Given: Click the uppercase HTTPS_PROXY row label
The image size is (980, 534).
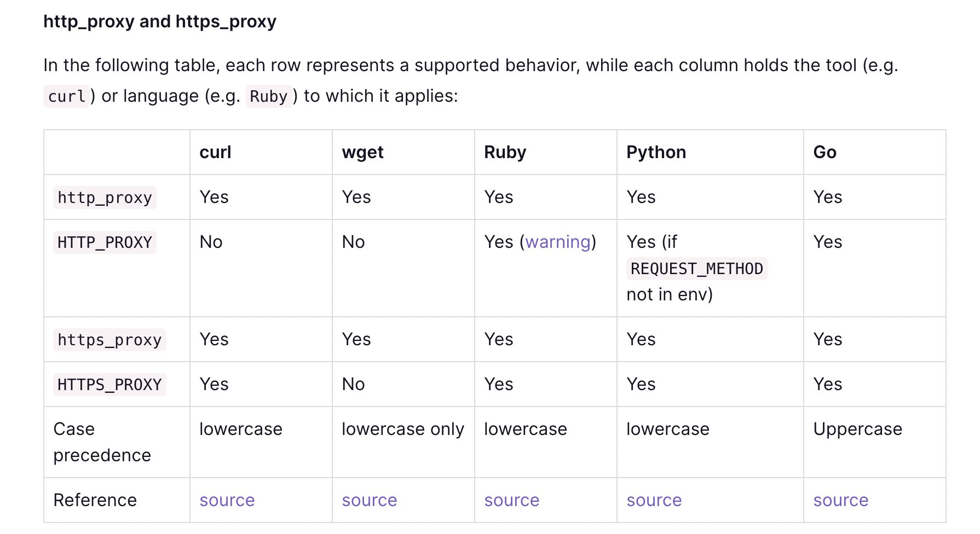Looking at the screenshot, I should 109,385.
